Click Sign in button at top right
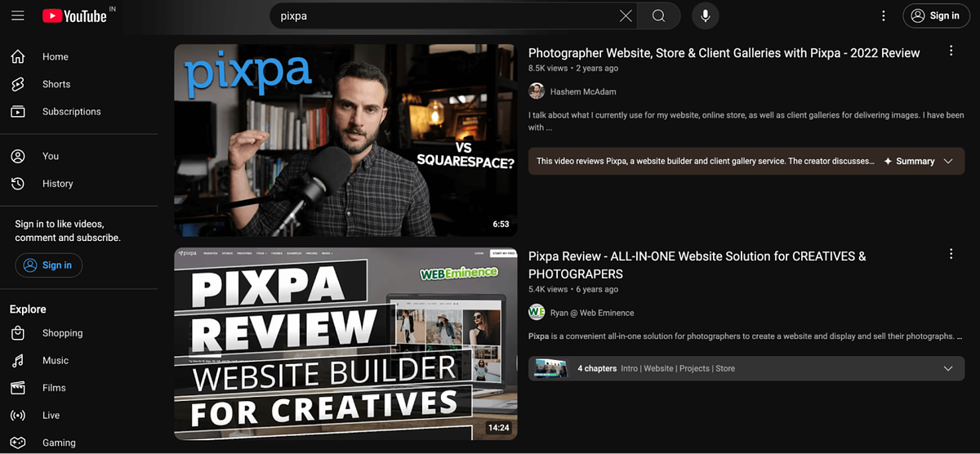Screen dimensions: 980x454 click(936, 16)
